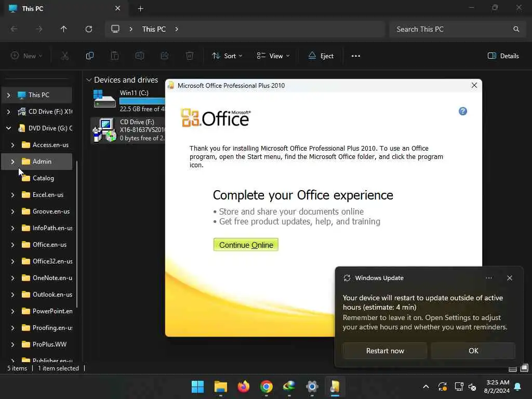532x399 pixels.
Task: Select Access.en-us folder
Action: 45,145
